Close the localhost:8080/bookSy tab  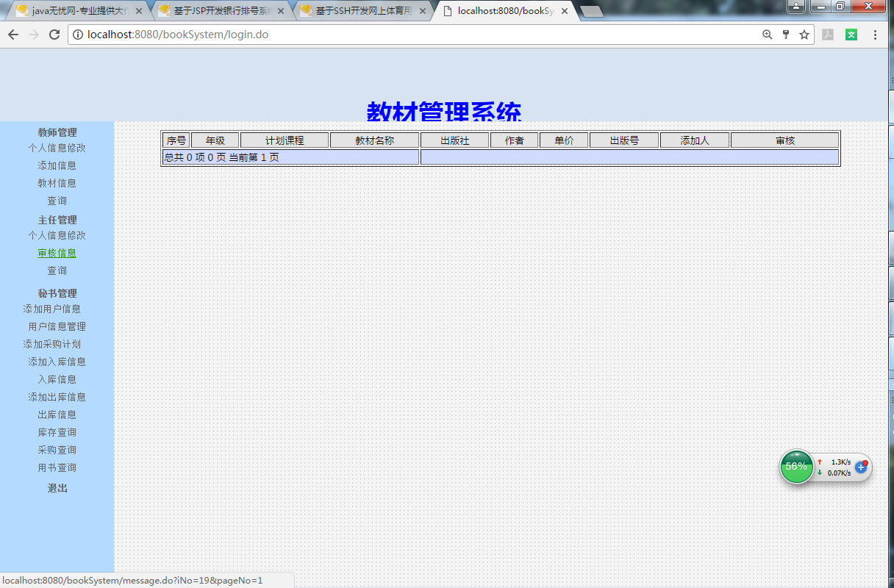click(x=565, y=11)
